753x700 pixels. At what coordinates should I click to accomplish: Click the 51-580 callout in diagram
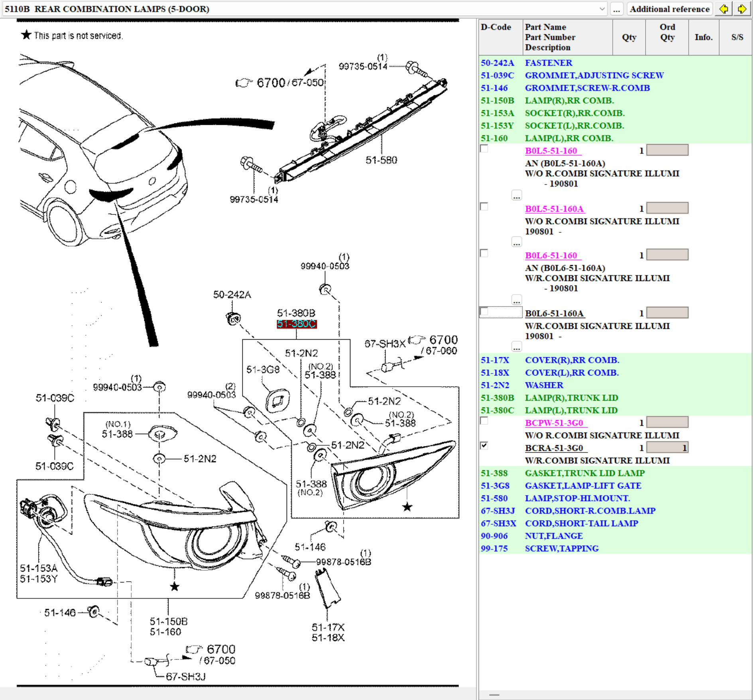click(381, 160)
